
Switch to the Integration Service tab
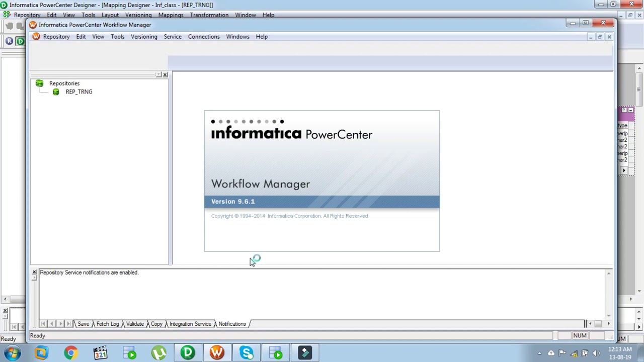tap(190, 324)
